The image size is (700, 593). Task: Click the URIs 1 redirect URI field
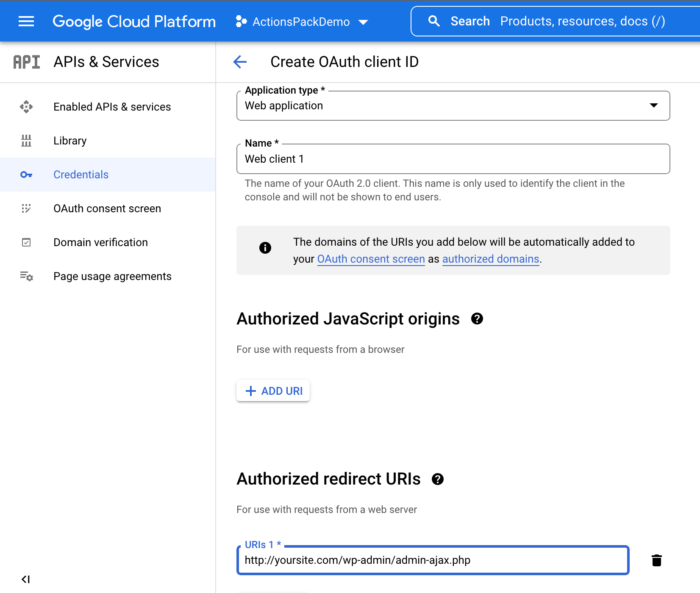[x=433, y=560]
